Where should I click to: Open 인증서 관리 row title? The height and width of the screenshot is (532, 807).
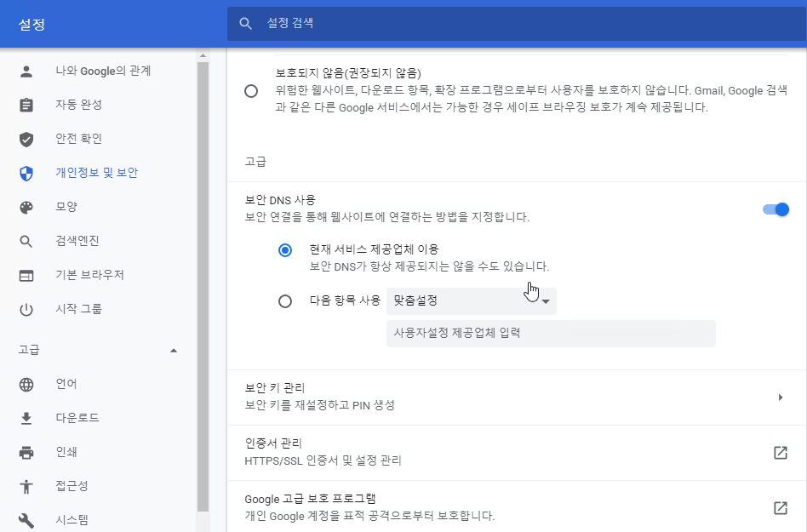pyautogui.click(x=273, y=443)
